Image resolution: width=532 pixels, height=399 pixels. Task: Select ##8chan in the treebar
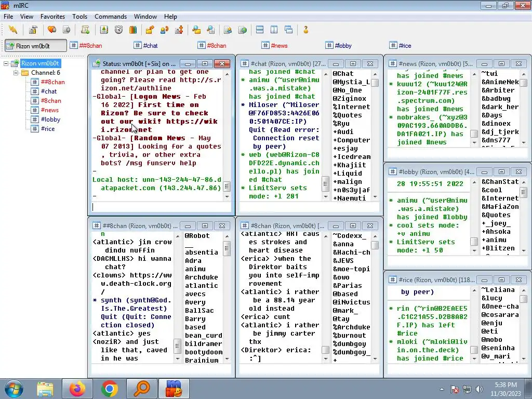pyautogui.click(x=52, y=82)
